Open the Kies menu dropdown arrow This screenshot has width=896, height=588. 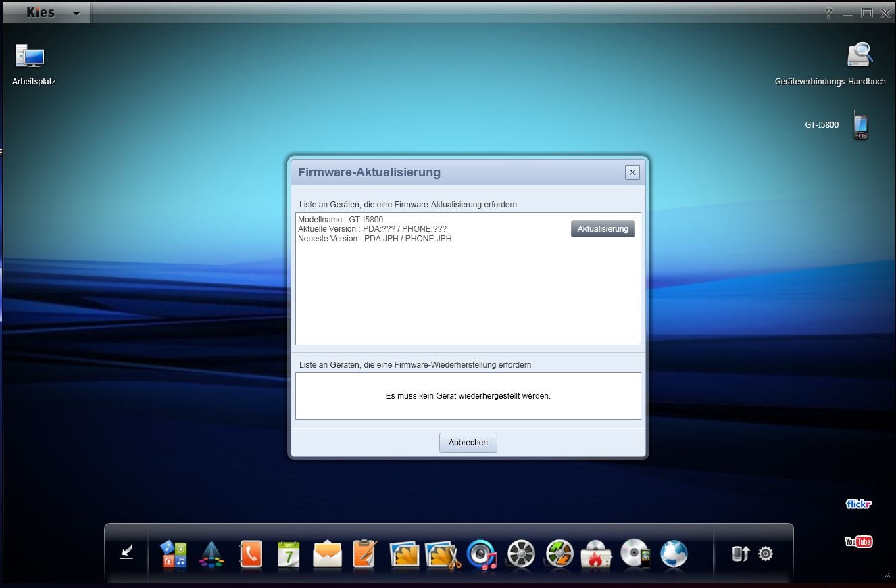point(76,14)
